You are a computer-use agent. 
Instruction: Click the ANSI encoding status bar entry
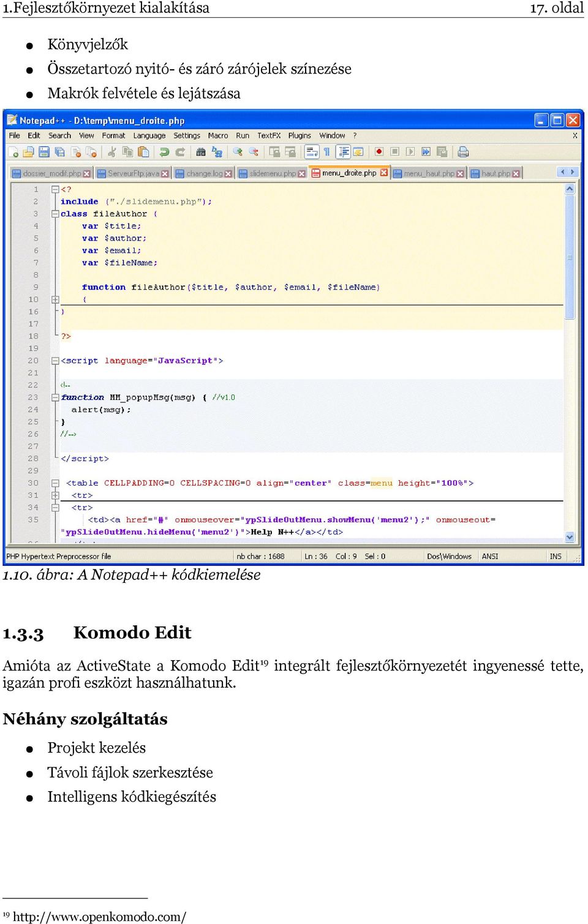point(490,557)
